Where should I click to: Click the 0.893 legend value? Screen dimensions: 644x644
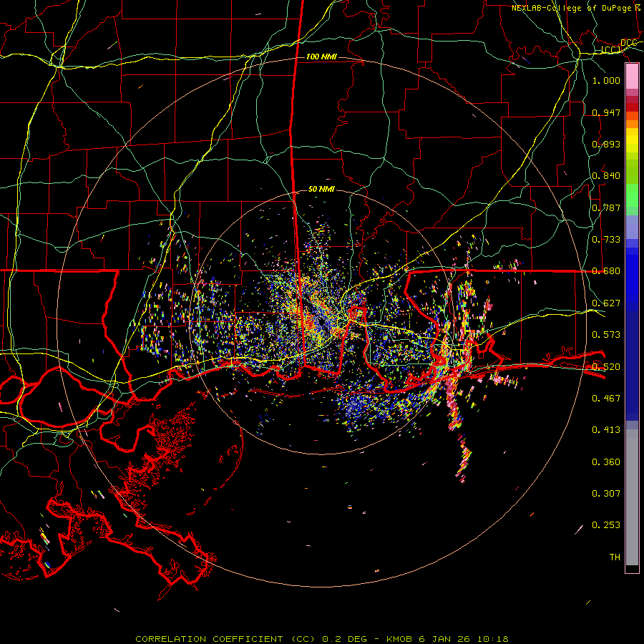(x=606, y=144)
